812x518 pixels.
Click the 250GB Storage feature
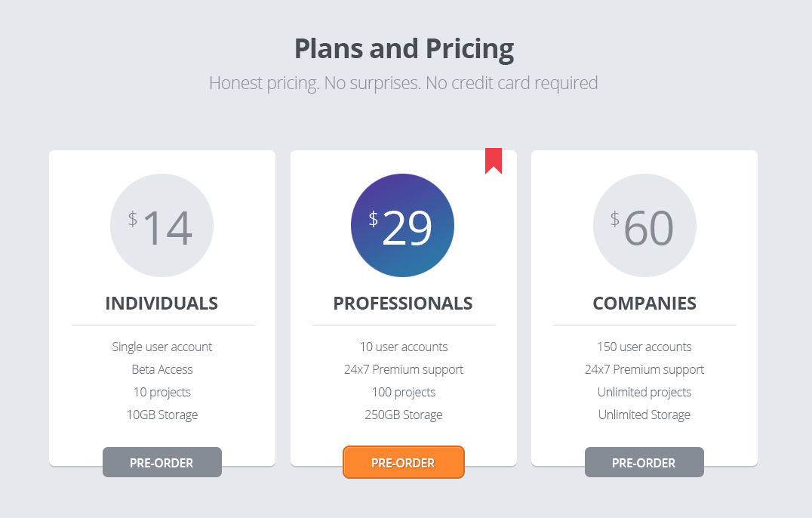403,415
